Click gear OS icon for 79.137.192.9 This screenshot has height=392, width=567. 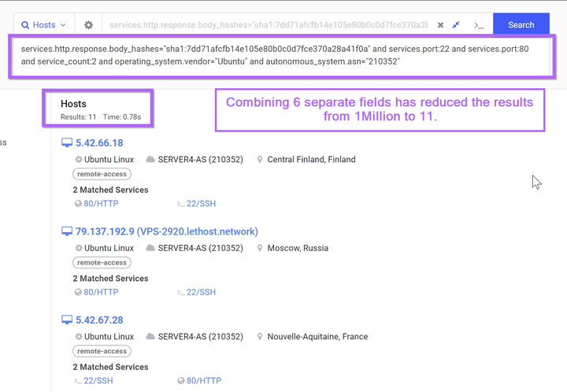coord(79,248)
